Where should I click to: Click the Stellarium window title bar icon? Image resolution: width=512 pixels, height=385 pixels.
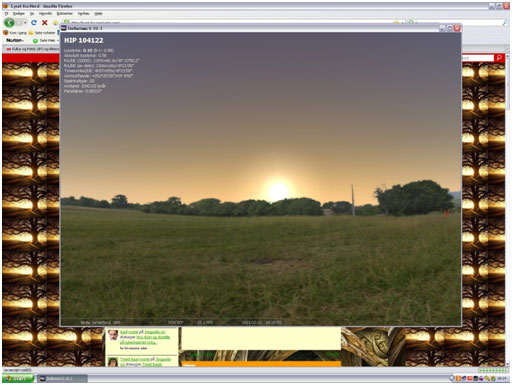coord(64,28)
